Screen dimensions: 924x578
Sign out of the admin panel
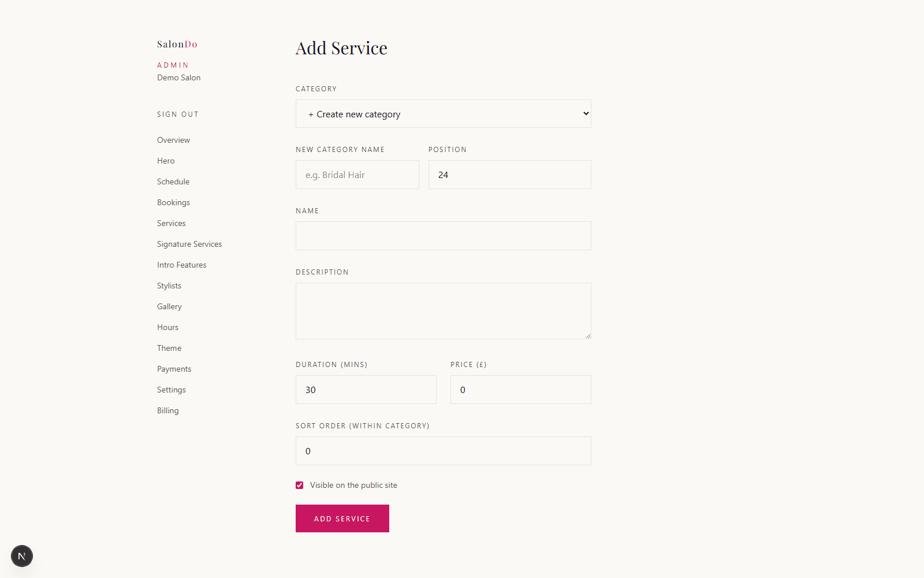tap(178, 114)
